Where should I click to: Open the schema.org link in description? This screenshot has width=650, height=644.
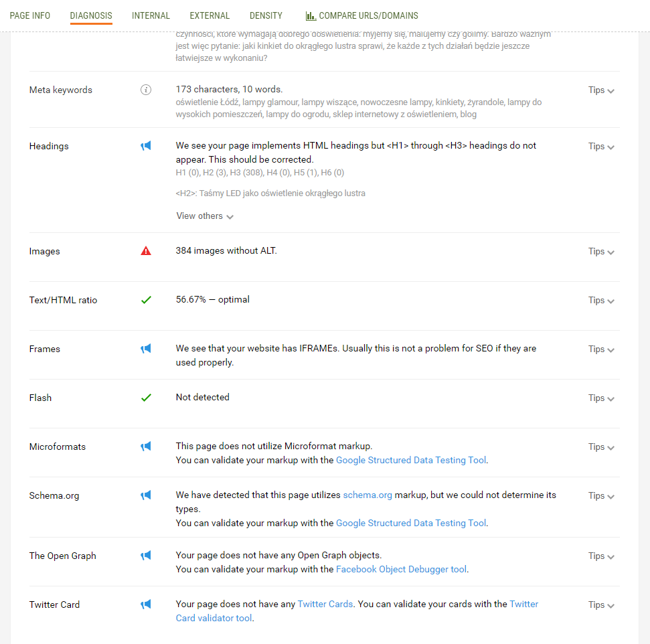coord(368,495)
